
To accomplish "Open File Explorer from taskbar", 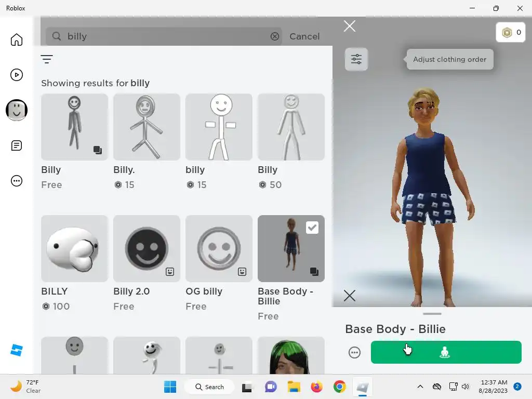I will pyautogui.click(x=294, y=387).
